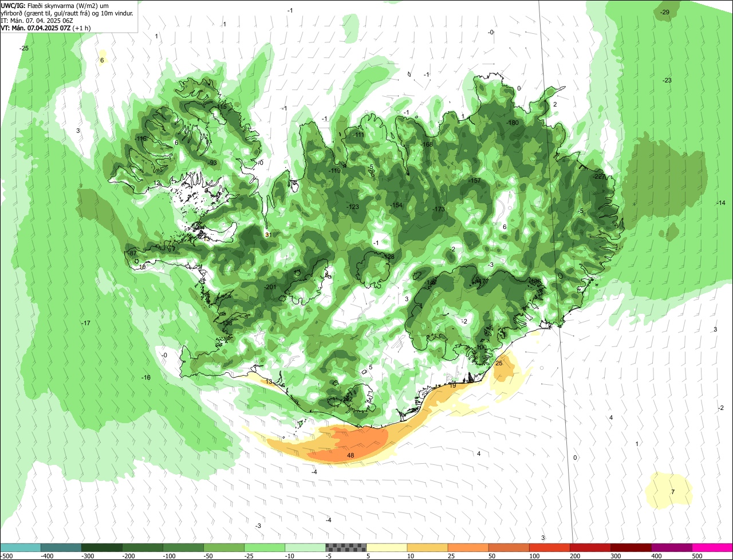This screenshot has width=733, height=560.
Task: Click the -180 value in the northeast
Action: (513, 123)
